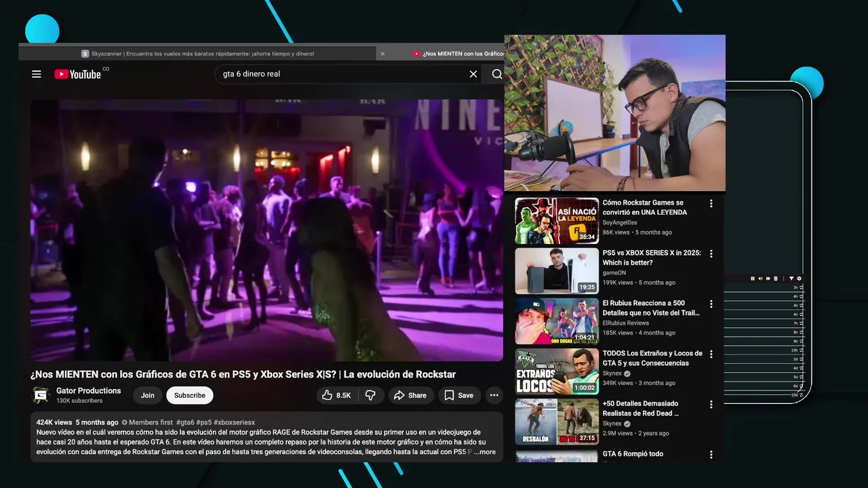This screenshot has height=488, width=868.
Task: Open the options menu for 'PS5 vs XBOX SERIES X'
Action: 711,253
